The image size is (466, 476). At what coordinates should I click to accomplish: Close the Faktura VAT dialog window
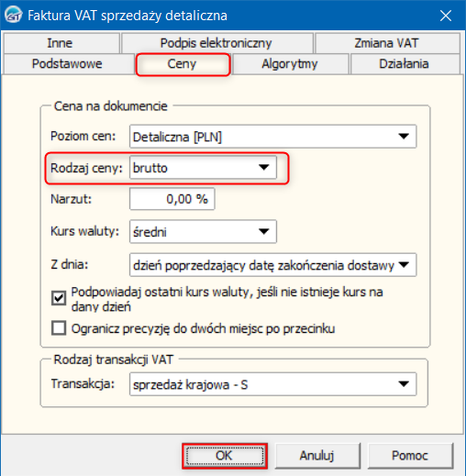(x=446, y=16)
